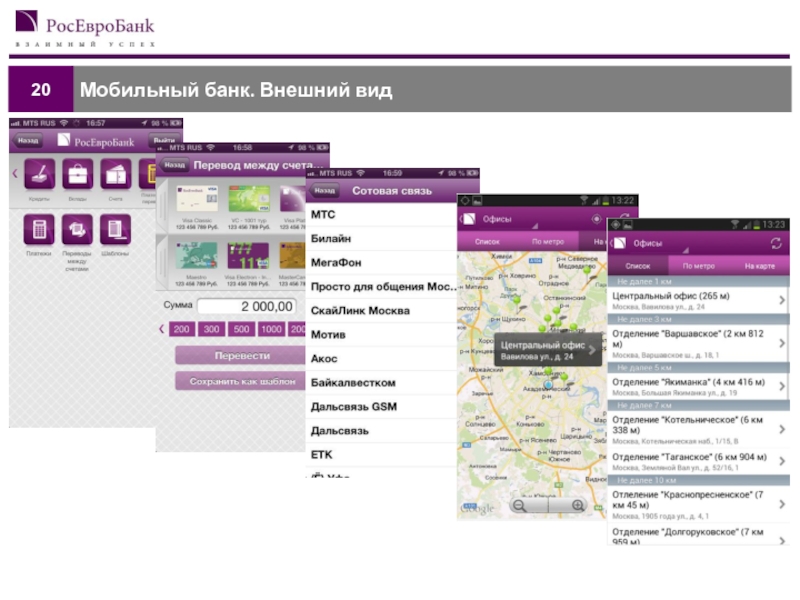Select the Visa Electron 777 card thumbnail
Image resolution: width=800 pixels, height=600 pixels.
(248, 255)
